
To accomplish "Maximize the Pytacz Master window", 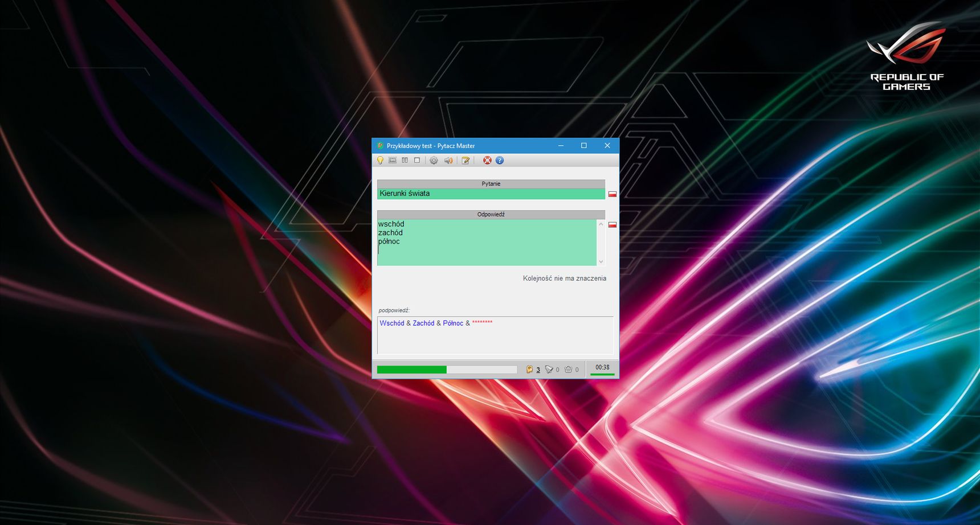I will [x=584, y=146].
